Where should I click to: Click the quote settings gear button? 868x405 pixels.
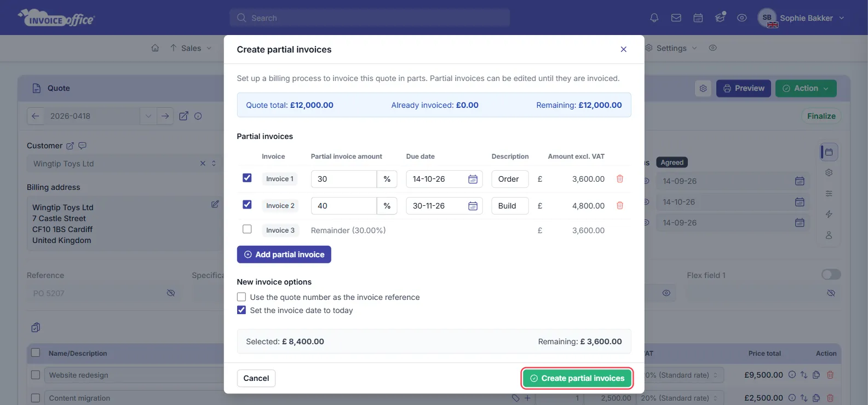click(703, 89)
